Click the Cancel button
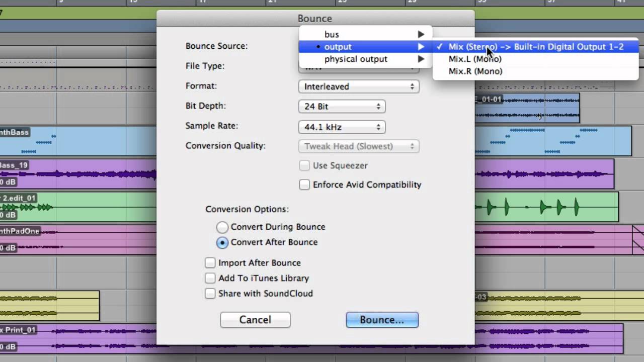644x362 pixels. point(255,320)
